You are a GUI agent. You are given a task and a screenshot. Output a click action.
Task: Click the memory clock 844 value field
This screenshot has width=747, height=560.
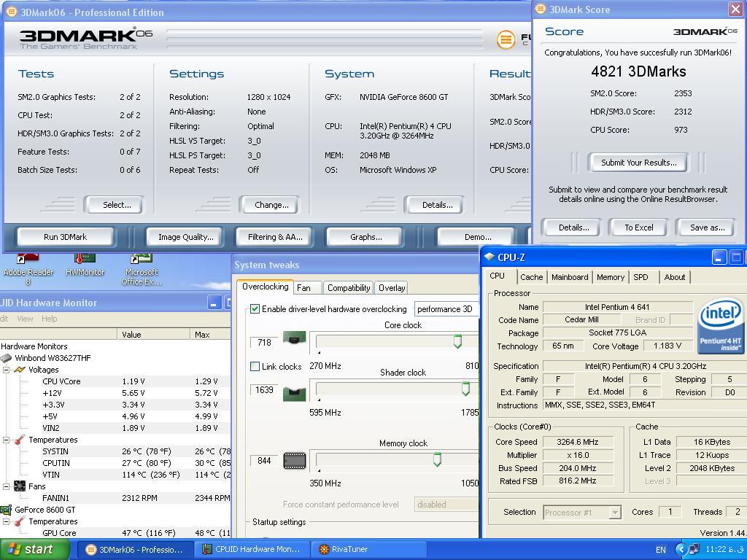[x=264, y=461]
